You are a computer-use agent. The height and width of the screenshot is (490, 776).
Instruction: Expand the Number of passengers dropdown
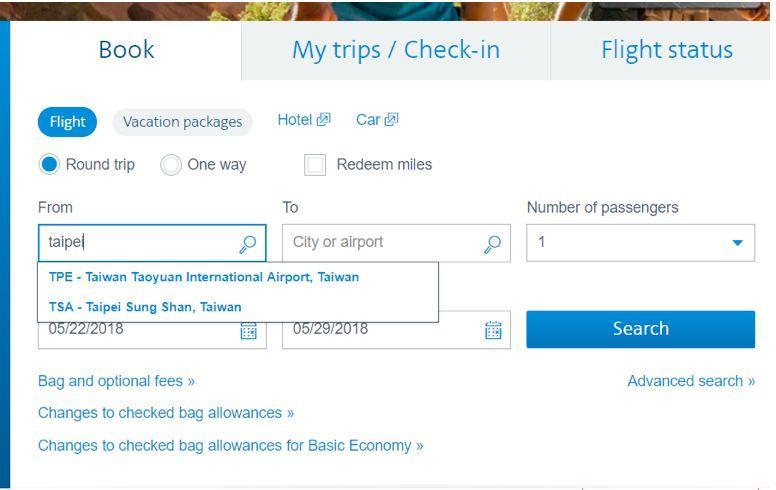click(640, 243)
